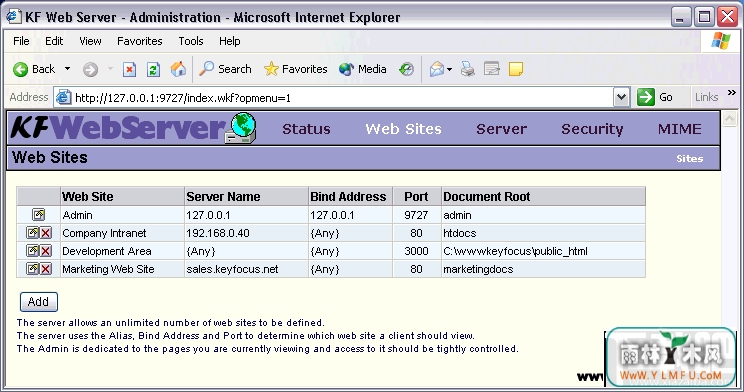Open the Security tab
The image size is (744, 392).
point(592,129)
